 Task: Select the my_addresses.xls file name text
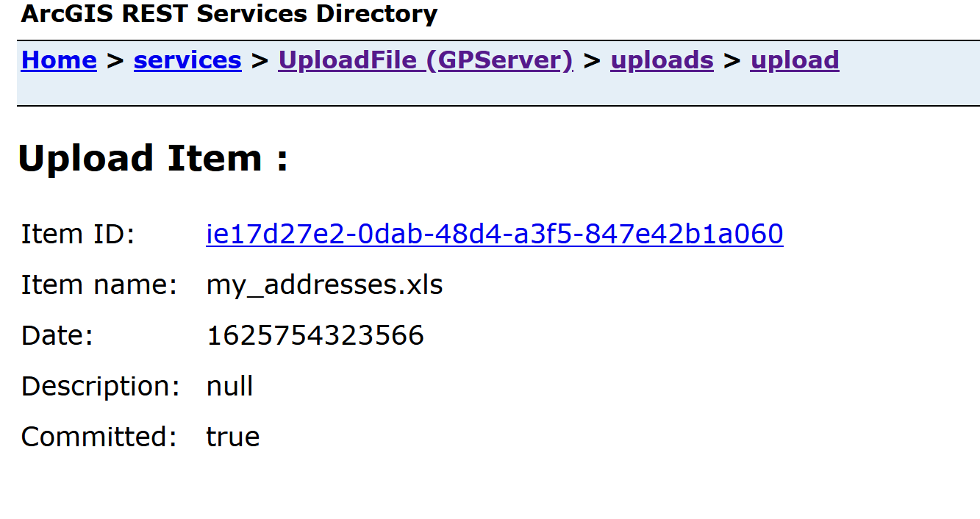click(324, 284)
